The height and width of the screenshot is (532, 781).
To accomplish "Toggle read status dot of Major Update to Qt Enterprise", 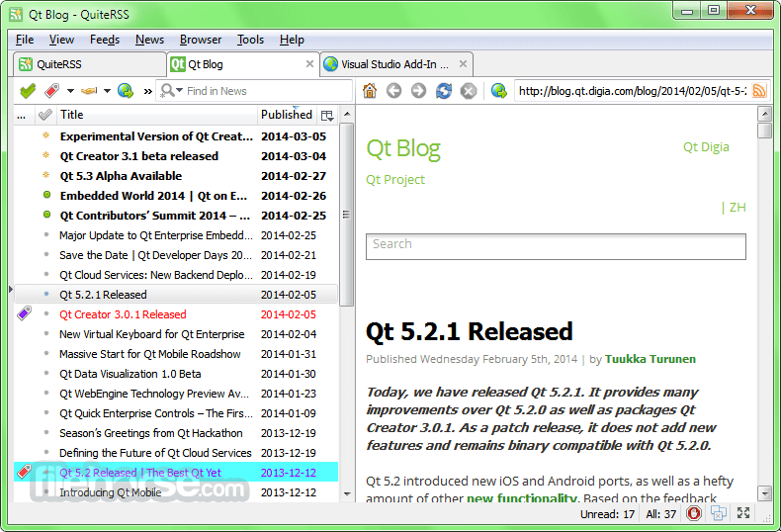I will point(46,234).
